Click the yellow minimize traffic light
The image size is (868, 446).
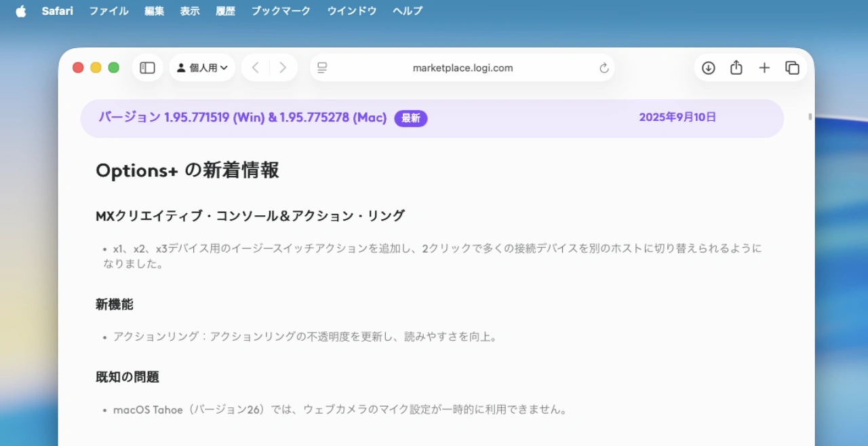pos(96,67)
